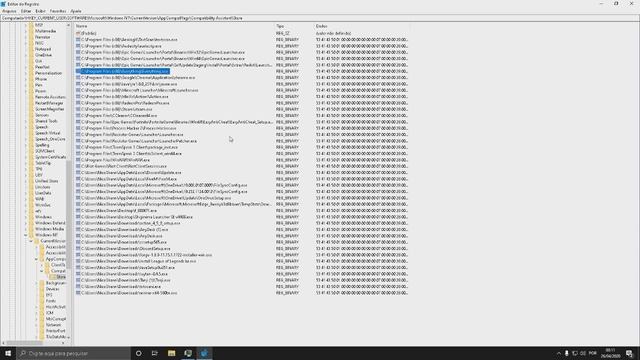Viewport: 640px width, 360px height.
Task: Select the highlighted Everything.exe value icon
Action: pyautogui.click(x=78, y=71)
